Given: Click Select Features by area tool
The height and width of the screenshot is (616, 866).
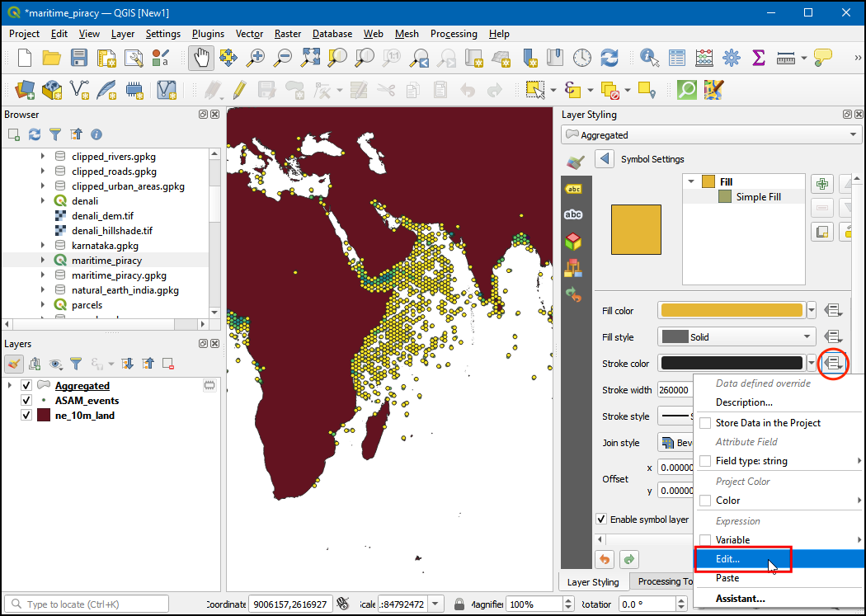Looking at the screenshot, I should tap(535, 90).
